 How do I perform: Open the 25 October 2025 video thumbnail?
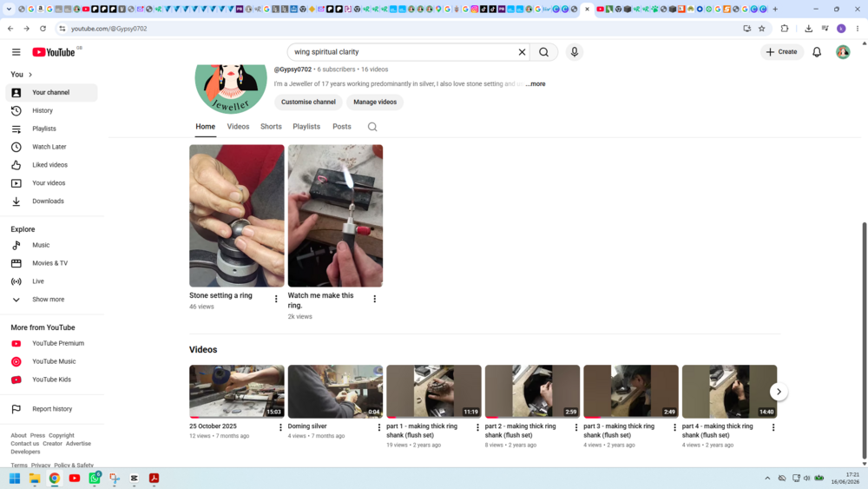click(236, 392)
